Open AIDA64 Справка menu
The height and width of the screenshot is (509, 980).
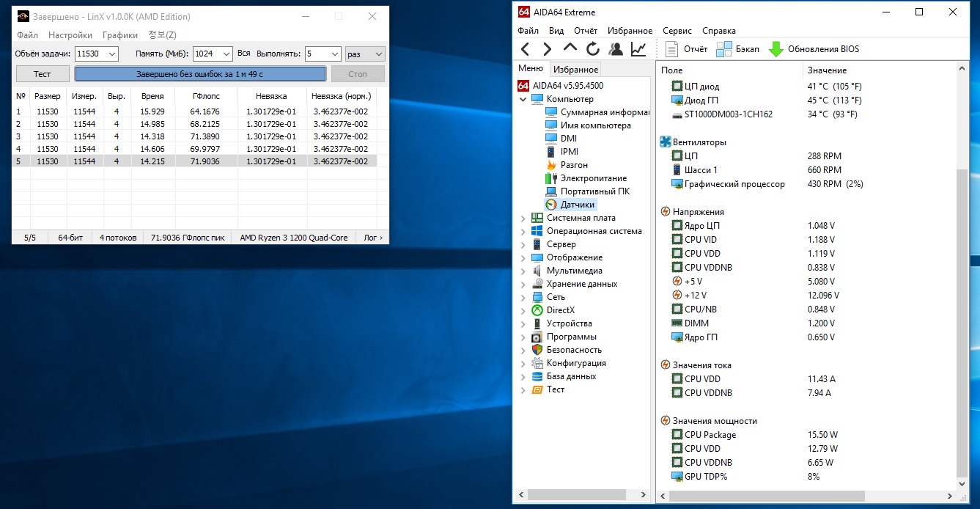719,31
